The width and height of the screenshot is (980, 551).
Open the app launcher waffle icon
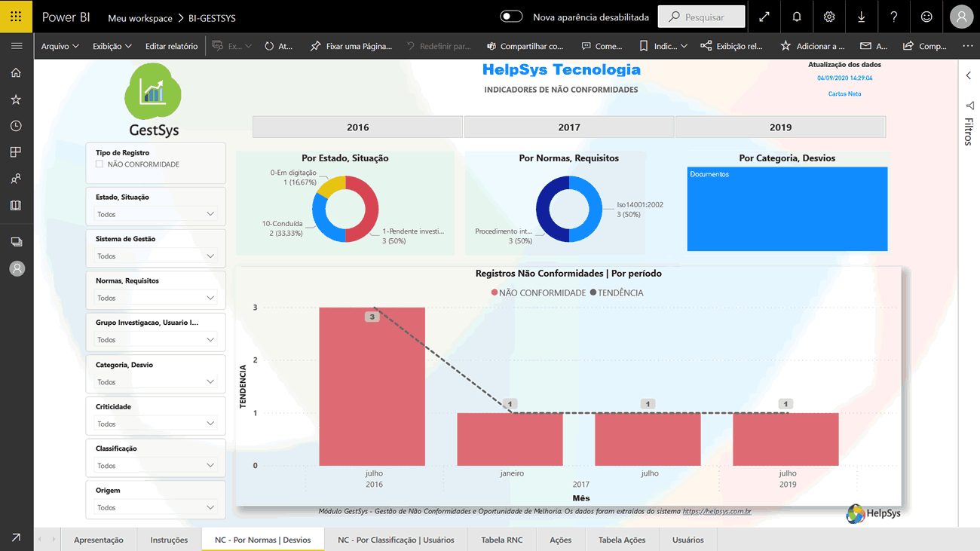(x=16, y=17)
